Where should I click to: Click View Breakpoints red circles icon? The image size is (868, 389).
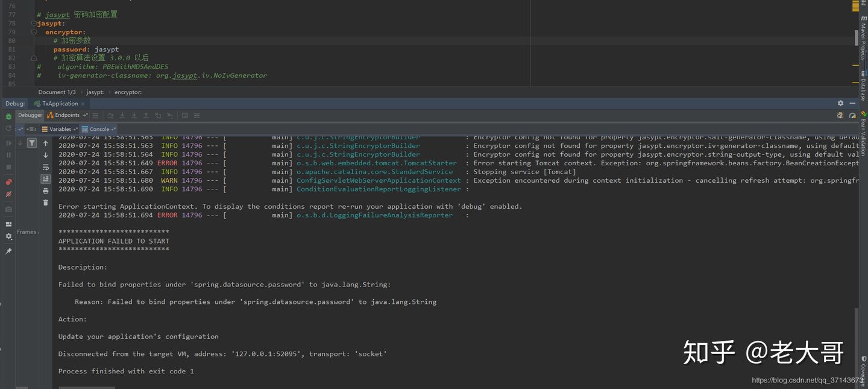[8, 182]
